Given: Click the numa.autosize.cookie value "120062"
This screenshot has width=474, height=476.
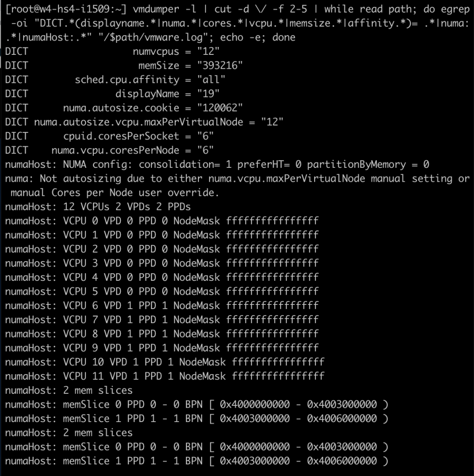Looking at the screenshot, I should click(x=220, y=108).
